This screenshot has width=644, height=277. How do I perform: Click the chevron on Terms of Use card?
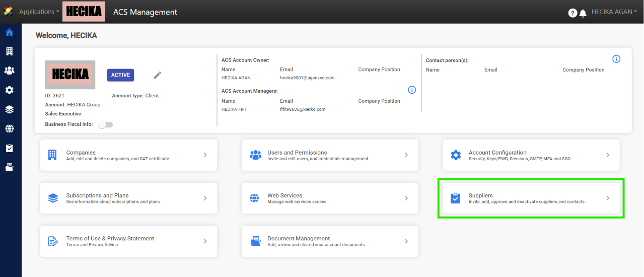205,241
